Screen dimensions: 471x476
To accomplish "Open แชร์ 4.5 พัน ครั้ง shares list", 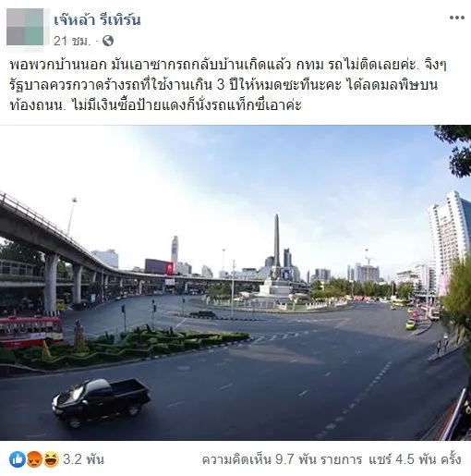I will 415,459.
